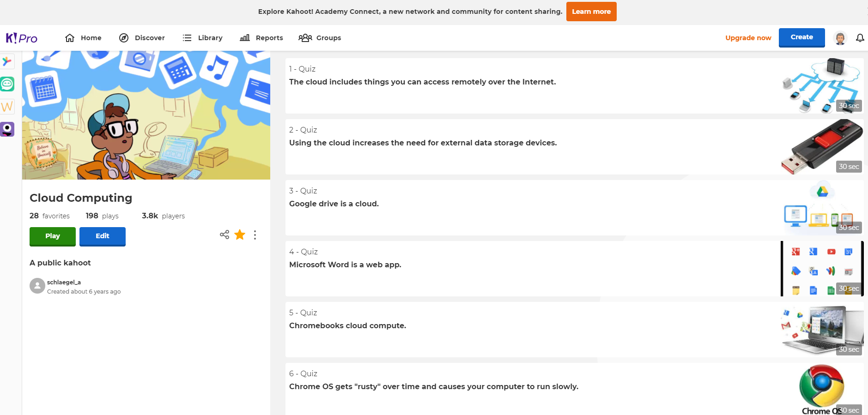Click the 198 plays count
Viewport: 868px width, 415px height.
[102, 216]
